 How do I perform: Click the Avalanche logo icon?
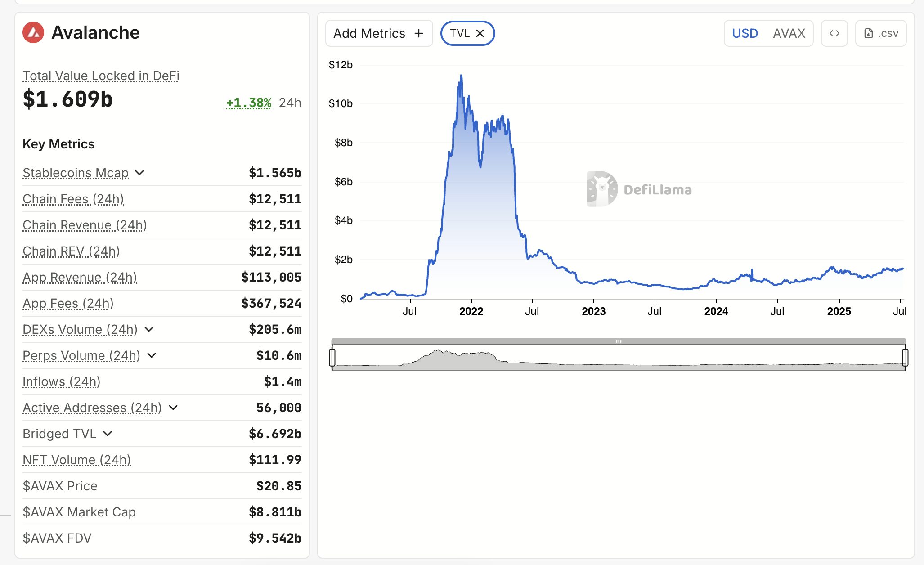pyautogui.click(x=33, y=32)
